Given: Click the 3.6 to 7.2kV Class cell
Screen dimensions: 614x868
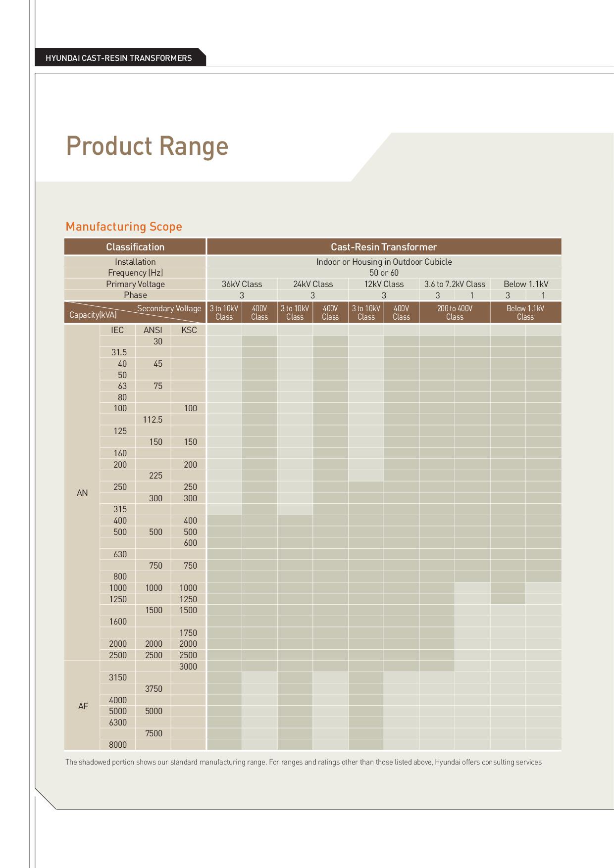Looking at the screenshot, I should point(455,284).
